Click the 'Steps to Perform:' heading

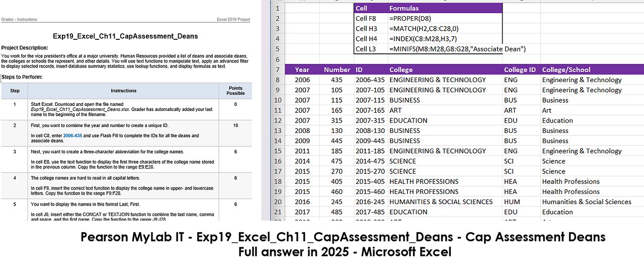(x=22, y=77)
